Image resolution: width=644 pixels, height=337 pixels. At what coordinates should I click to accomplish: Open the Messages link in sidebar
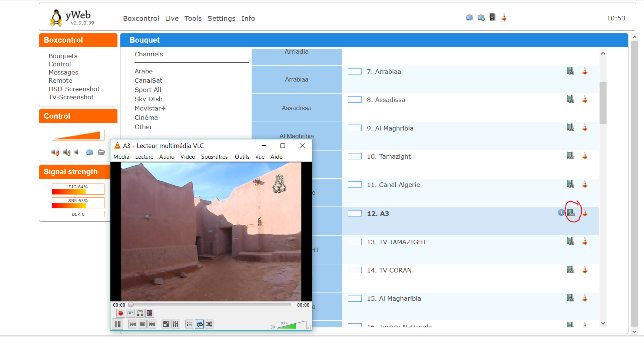coord(63,72)
